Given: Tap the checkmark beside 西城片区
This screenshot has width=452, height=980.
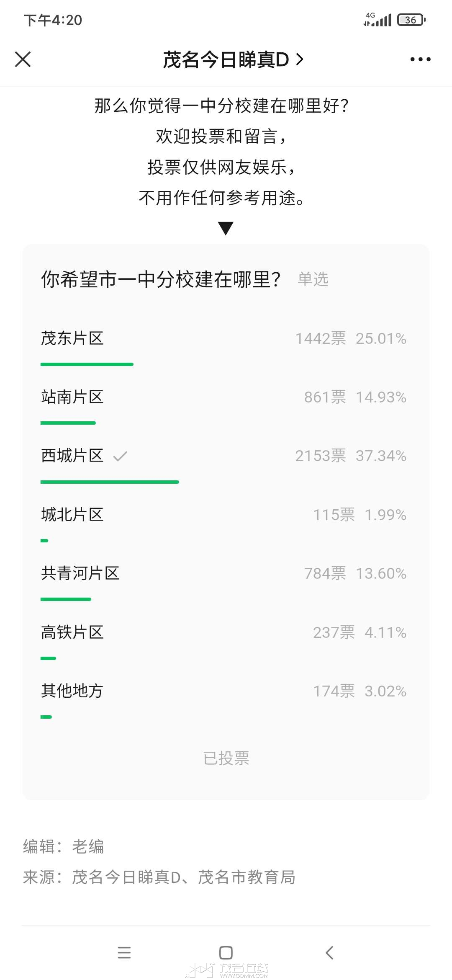Looking at the screenshot, I should click(120, 456).
